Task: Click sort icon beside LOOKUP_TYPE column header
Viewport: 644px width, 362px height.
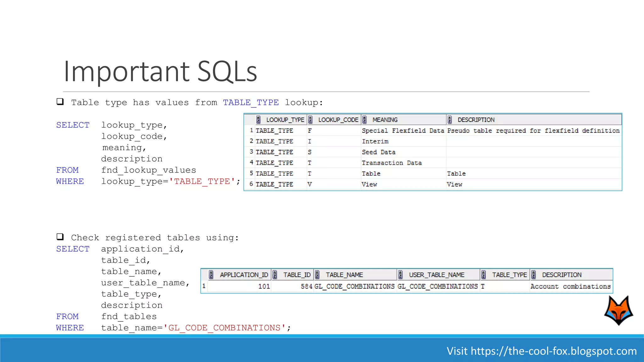Action: coord(258,120)
